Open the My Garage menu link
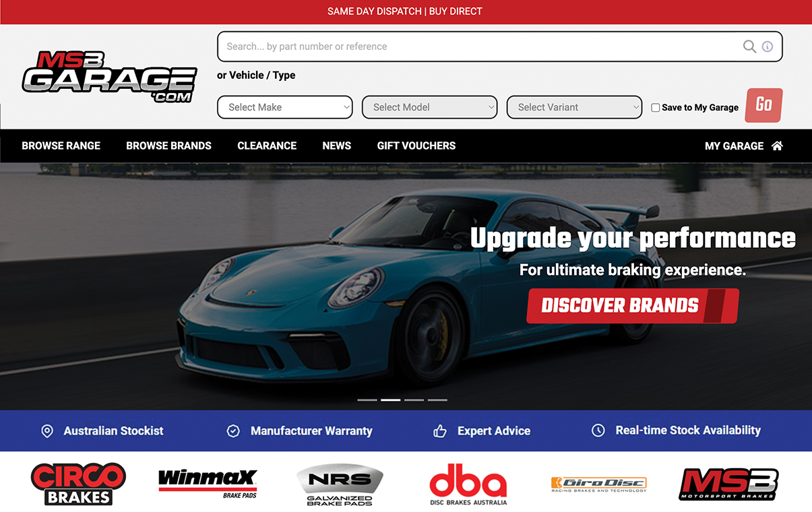The image size is (812, 512). pyautogui.click(x=735, y=146)
